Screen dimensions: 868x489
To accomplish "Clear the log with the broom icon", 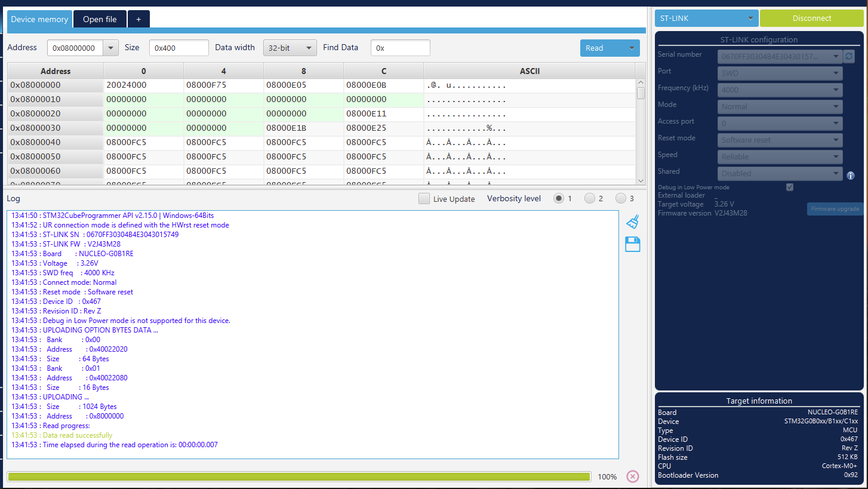I will coord(632,222).
